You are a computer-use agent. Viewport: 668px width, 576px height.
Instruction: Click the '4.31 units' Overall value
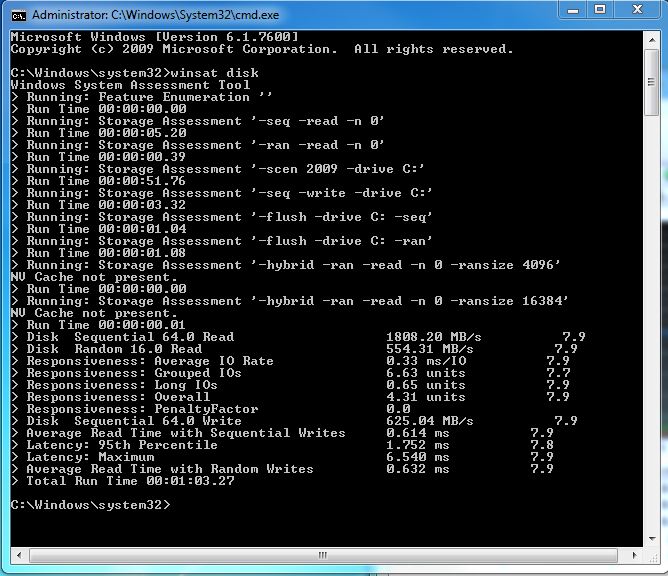[426, 397]
